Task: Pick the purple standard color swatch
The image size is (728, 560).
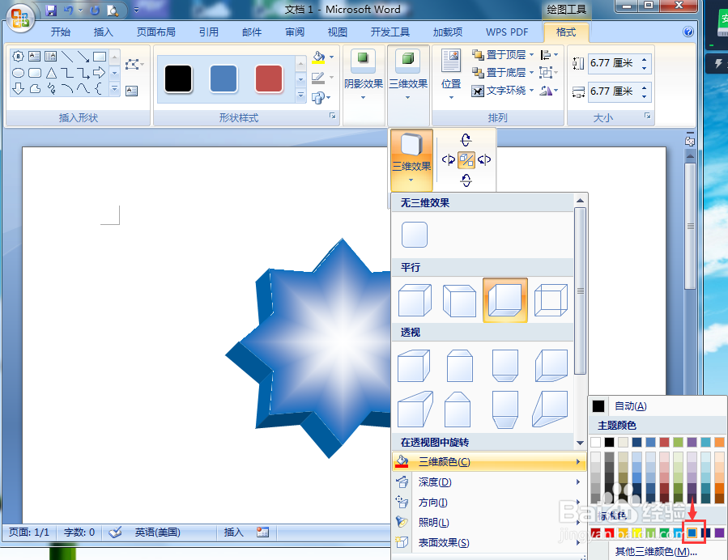Action: (719, 532)
